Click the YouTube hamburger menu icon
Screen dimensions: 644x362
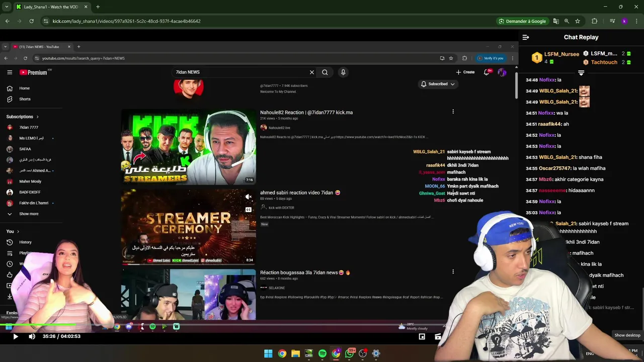coord(10,72)
